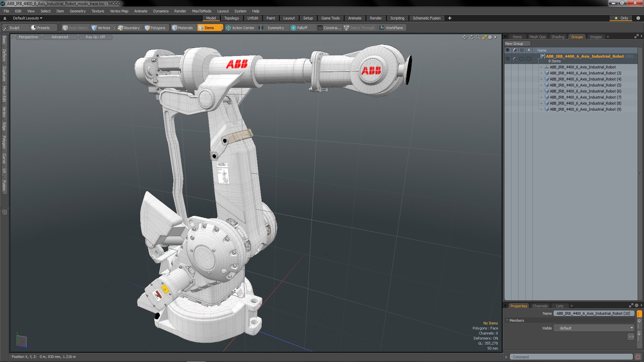Click the group Name input field
This screenshot has width=644, height=362.
594,313
